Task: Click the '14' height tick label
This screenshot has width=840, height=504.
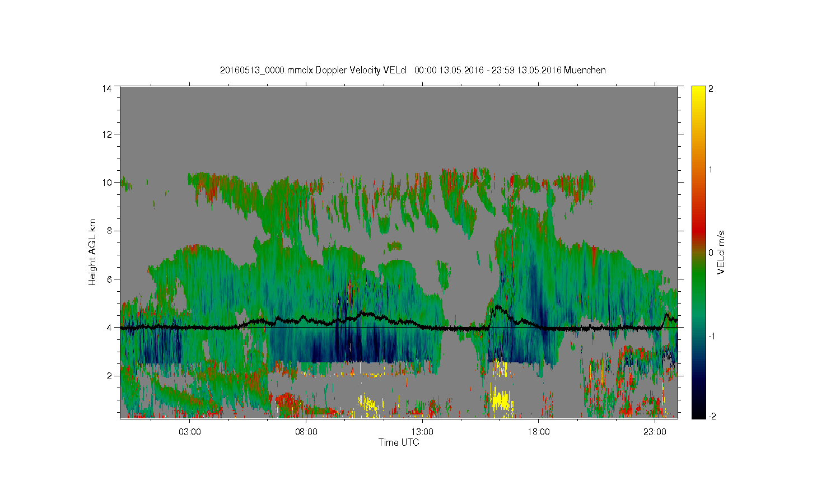Action: click(x=106, y=88)
